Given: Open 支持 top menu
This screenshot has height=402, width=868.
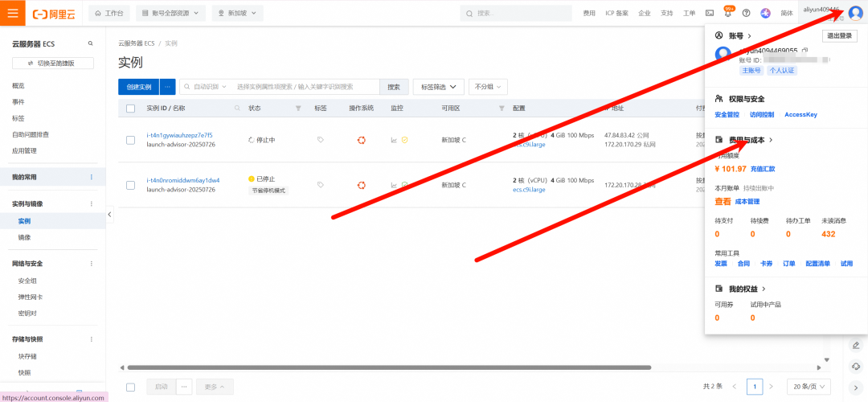Looking at the screenshot, I should click(x=666, y=14).
